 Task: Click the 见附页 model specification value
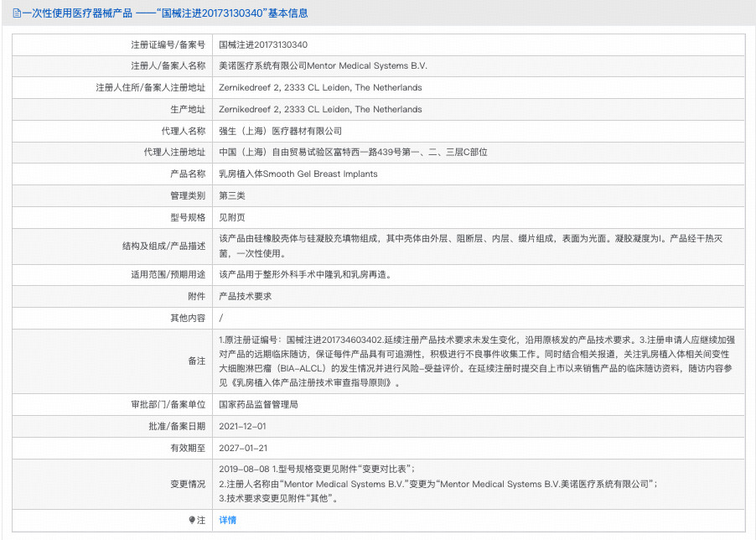[x=232, y=218]
